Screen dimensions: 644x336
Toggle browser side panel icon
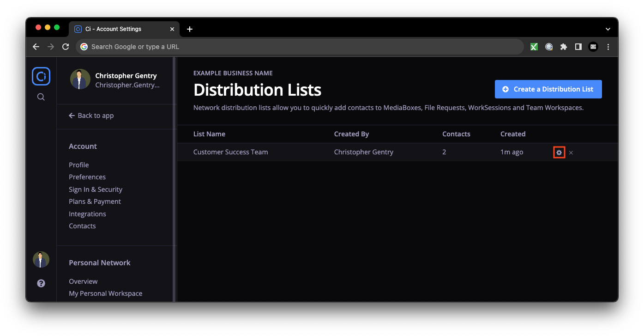click(x=578, y=47)
